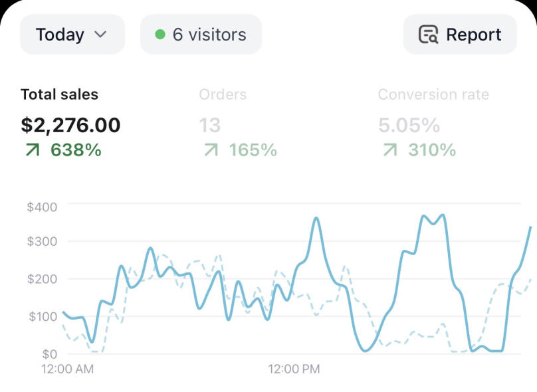Click the $200 axis label
This screenshot has height=392, width=537.
42,279
